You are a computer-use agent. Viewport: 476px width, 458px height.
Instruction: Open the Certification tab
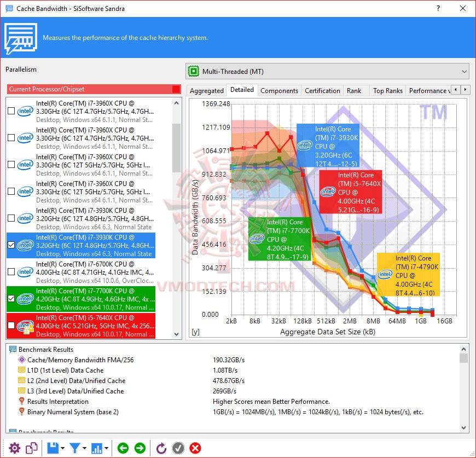[322, 90]
